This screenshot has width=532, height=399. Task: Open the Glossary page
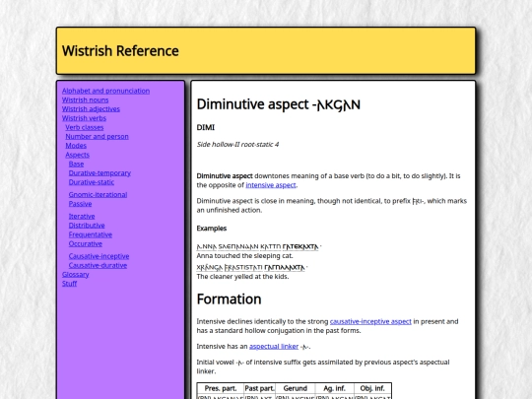point(75,274)
